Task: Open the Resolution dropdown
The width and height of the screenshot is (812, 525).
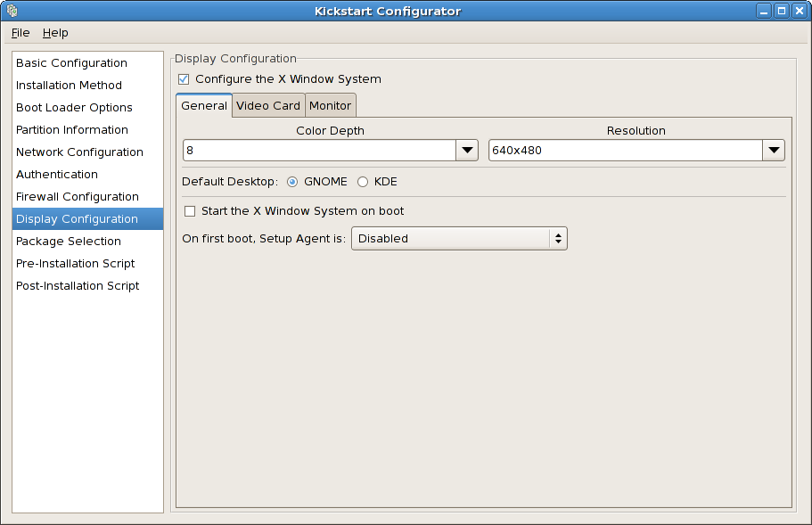Action: (773, 150)
